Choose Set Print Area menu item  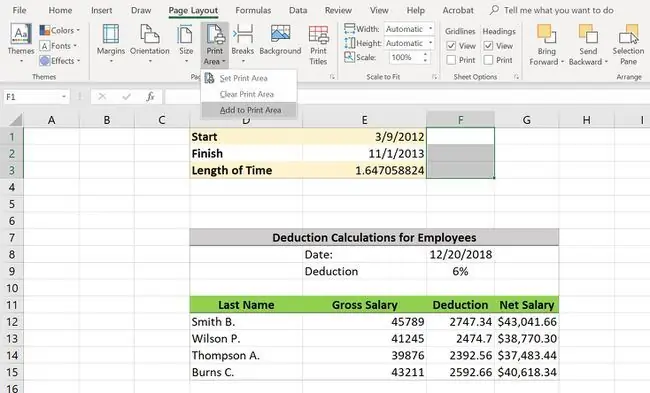249,78
